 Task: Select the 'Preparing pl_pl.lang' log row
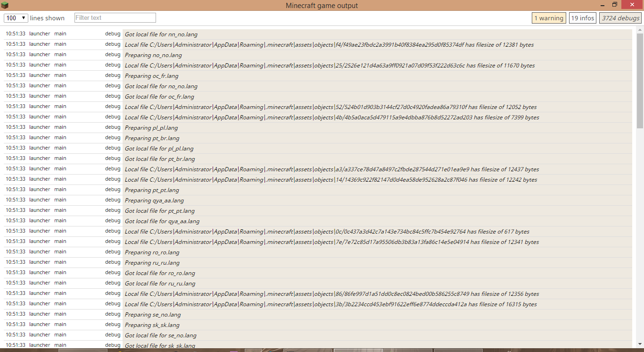click(151, 128)
